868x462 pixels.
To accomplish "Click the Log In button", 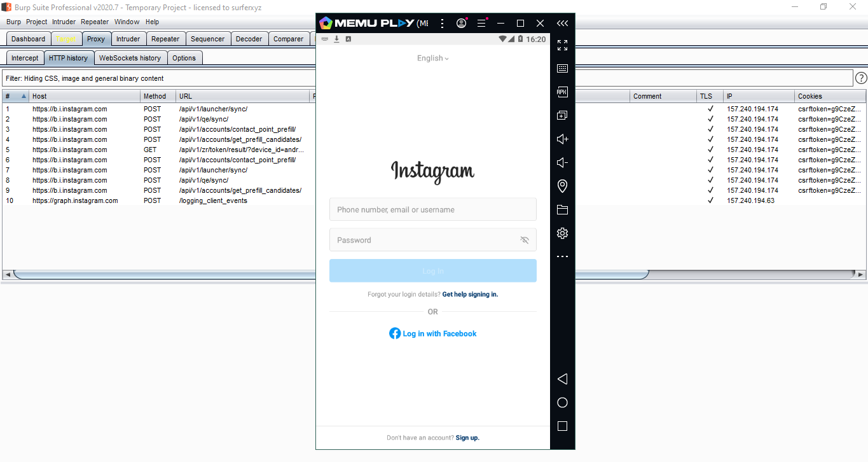I will pyautogui.click(x=432, y=270).
